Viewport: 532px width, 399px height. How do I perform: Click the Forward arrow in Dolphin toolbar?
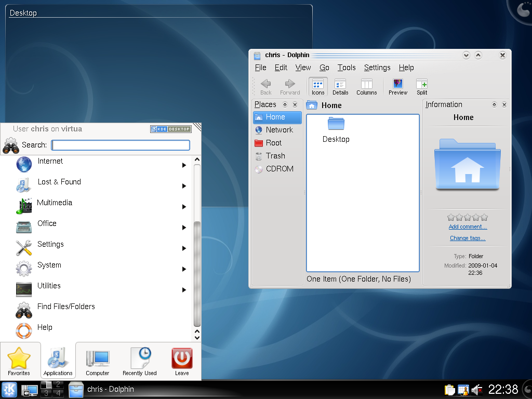(290, 87)
